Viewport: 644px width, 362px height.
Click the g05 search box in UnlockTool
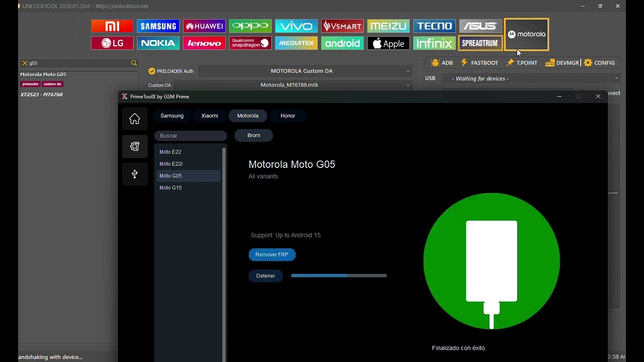[x=78, y=63]
